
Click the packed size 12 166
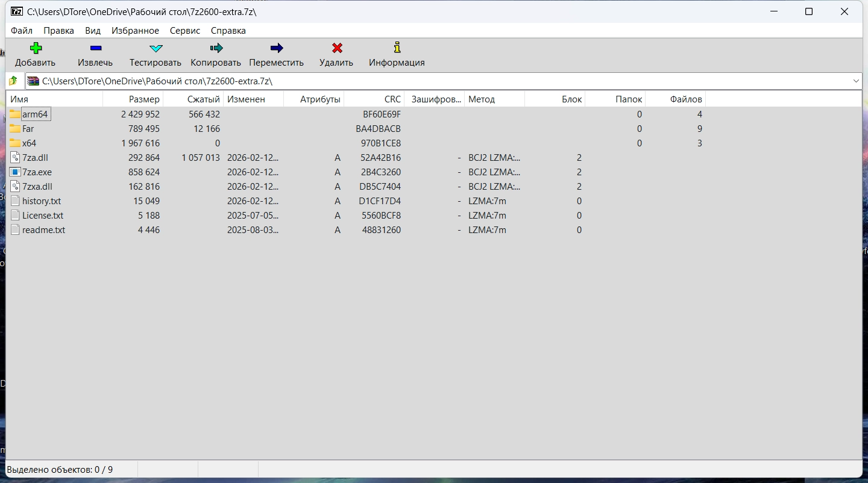click(206, 129)
